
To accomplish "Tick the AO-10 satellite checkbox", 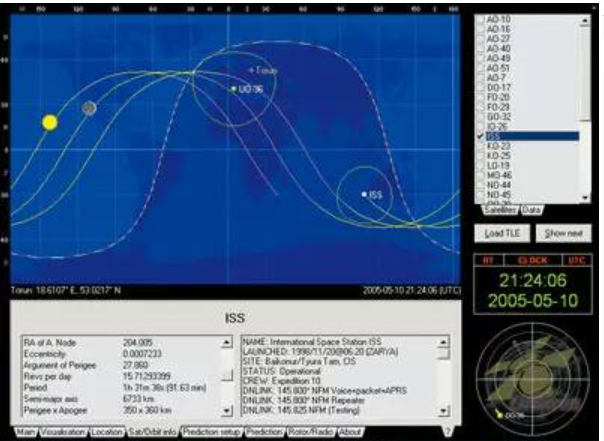I will click(x=480, y=19).
